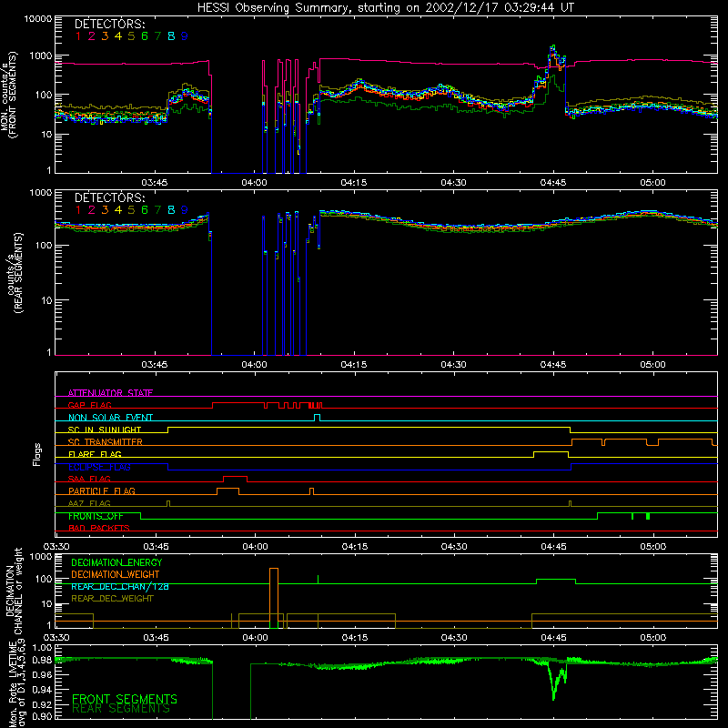Click the FRONTS_OFF flag label
Image resolution: width=728 pixels, height=728 pixels.
(96, 516)
